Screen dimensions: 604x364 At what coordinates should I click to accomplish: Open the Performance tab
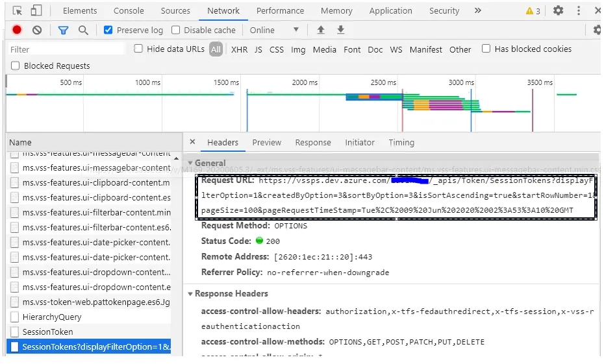(280, 11)
